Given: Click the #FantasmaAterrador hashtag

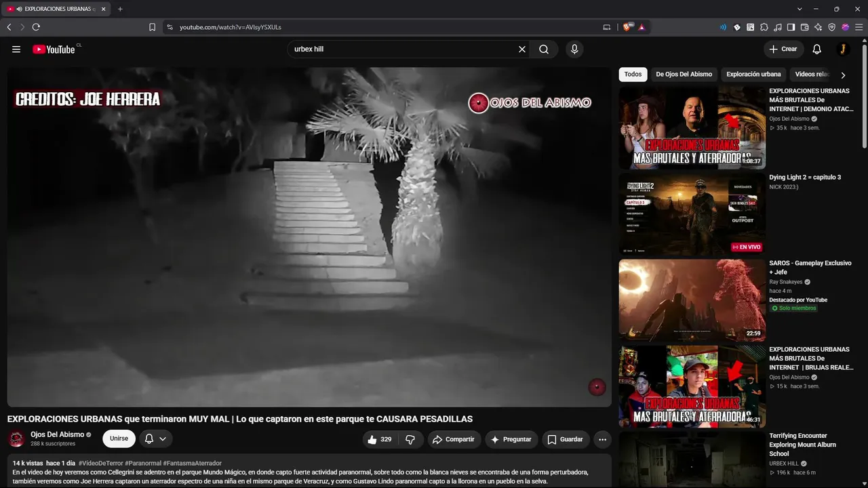Looking at the screenshot, I should tap(193, 463).
